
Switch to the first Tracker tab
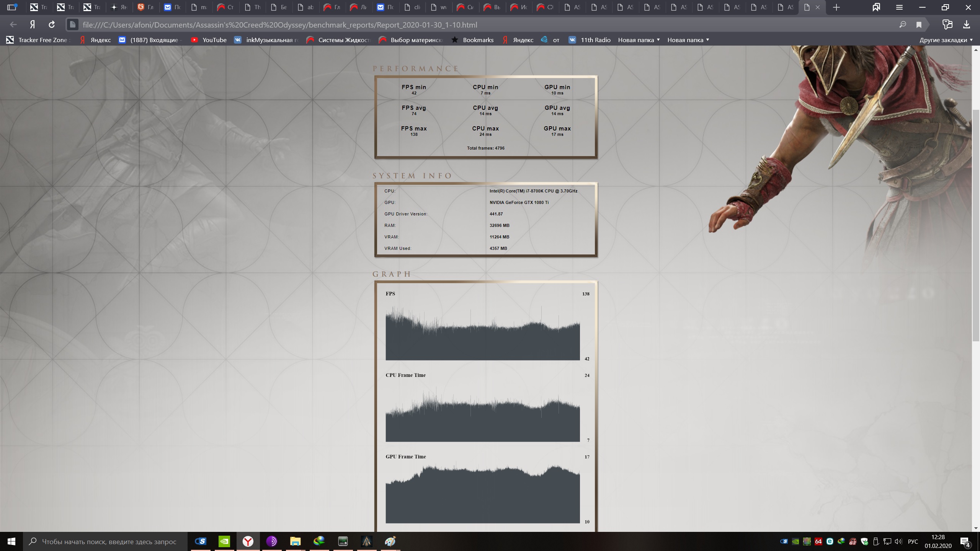pos(39,7)
